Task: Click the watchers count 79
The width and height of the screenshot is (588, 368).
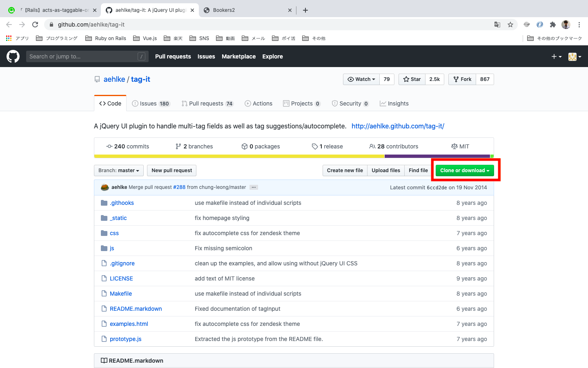Action: (x=387, y=79)
